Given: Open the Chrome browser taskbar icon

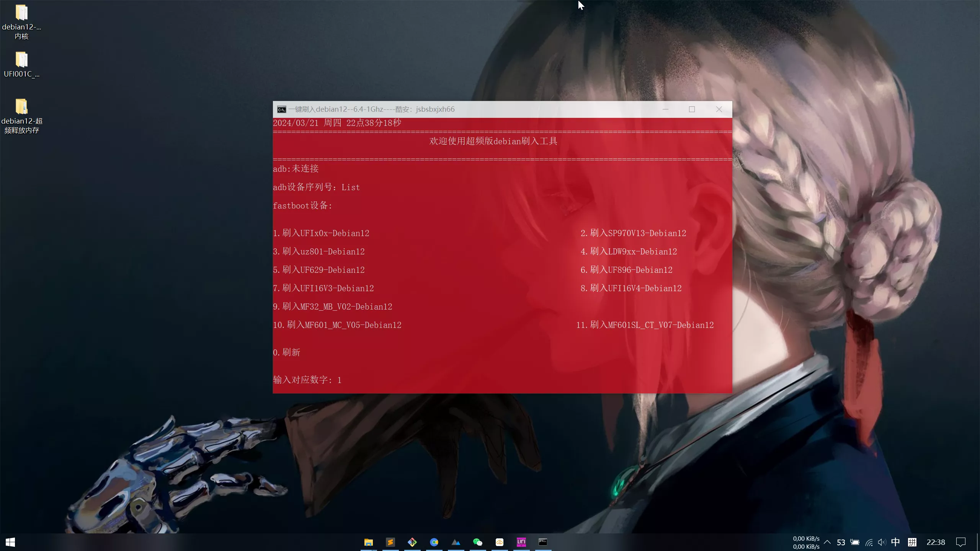Looking at the screenshot, I should [434, 542].
